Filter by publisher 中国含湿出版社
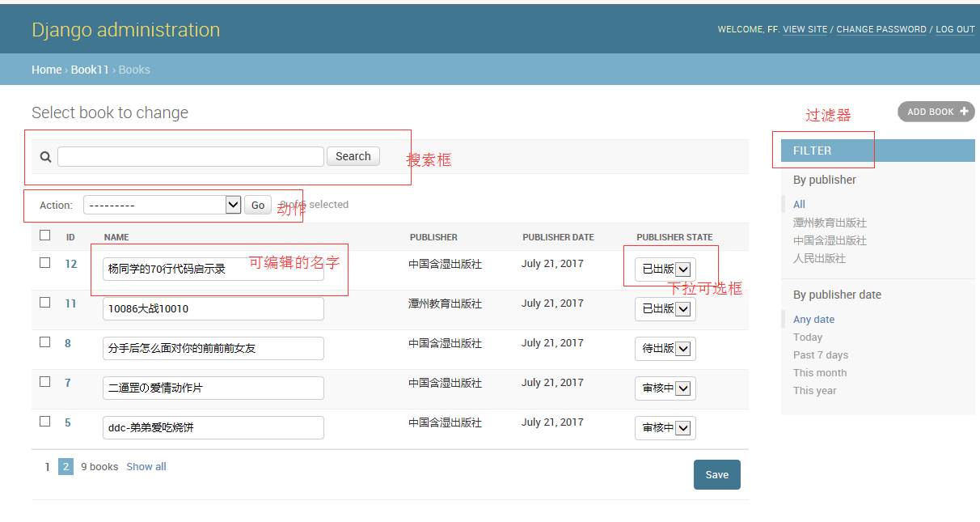980x522 pixels. click(x=830, y=240)
